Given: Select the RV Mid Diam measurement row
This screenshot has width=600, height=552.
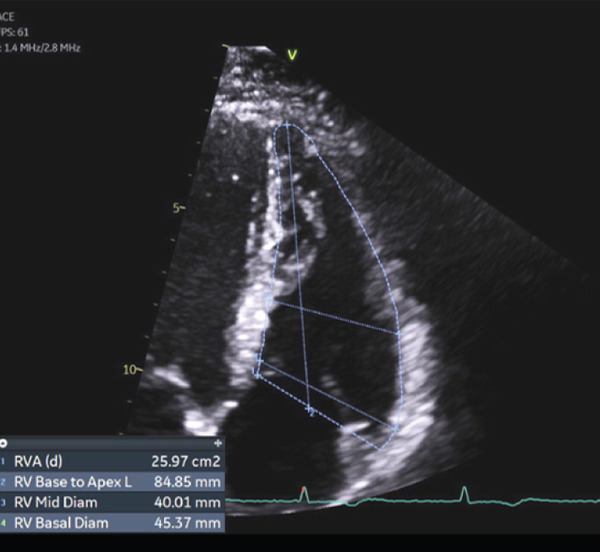Looking at the screenshot, I should (x=112, y=502).
